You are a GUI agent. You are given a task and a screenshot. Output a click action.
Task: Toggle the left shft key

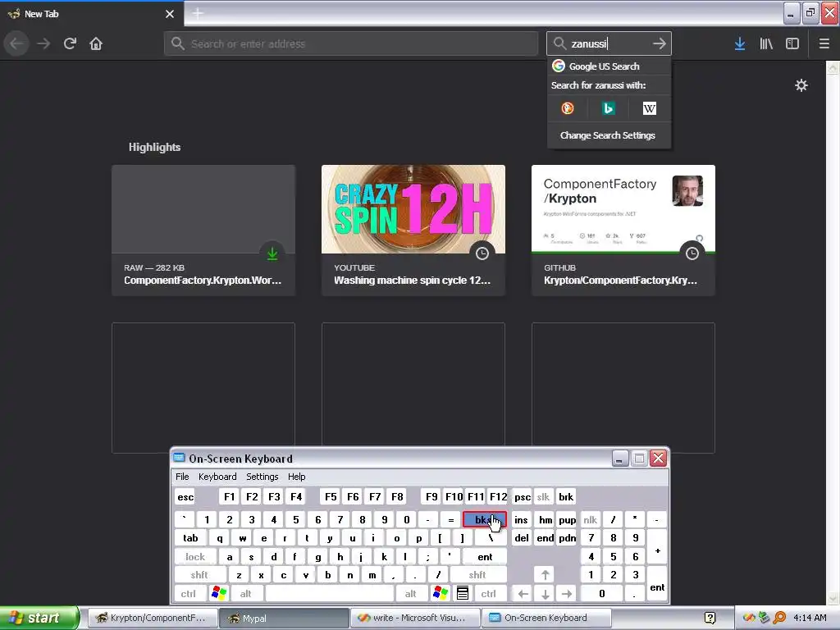coord(199,575)
